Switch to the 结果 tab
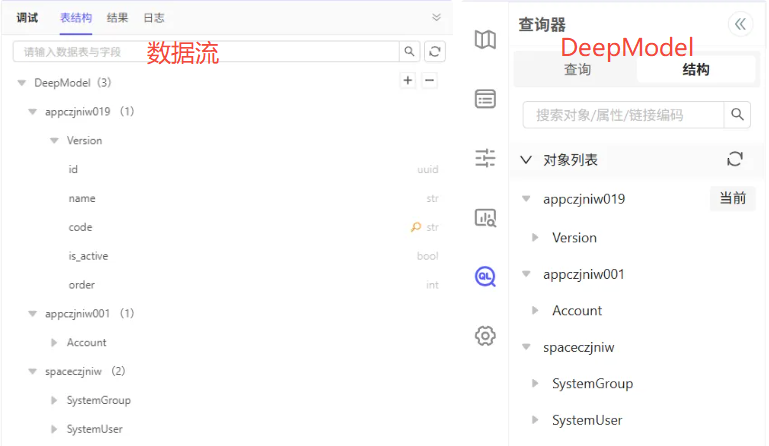The height and width of the screenshot is (446, 769). [117, 18]
